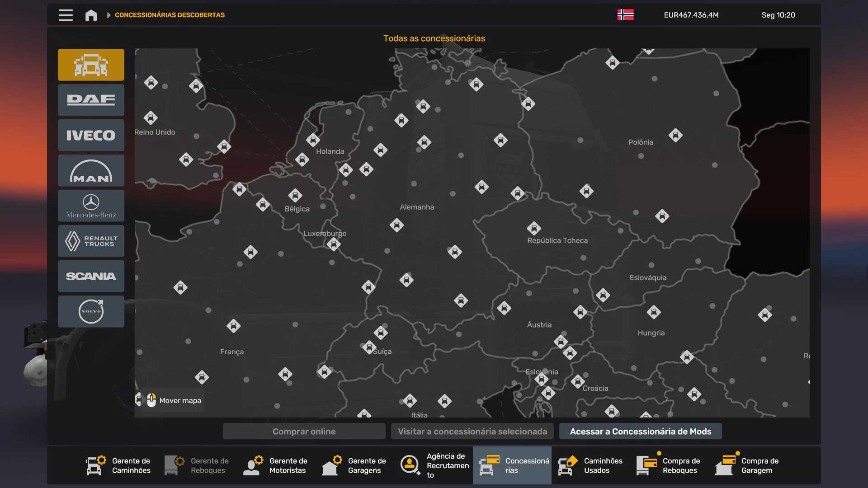The width and height of the screenshot is (868, 488).
Task: Click Comprar online button
Action: pos(304,432)
